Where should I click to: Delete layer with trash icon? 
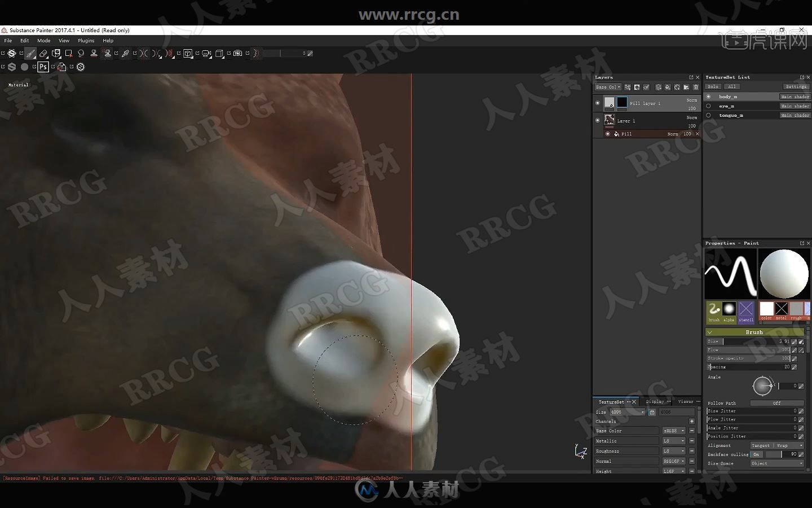(x=696, y=87)
